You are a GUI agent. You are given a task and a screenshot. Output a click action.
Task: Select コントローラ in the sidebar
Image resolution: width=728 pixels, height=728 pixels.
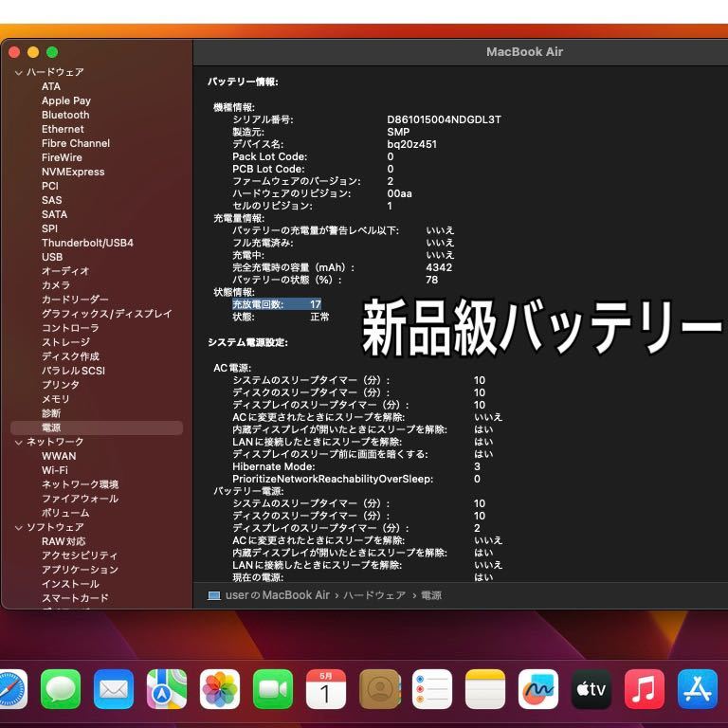coord(70,328)
